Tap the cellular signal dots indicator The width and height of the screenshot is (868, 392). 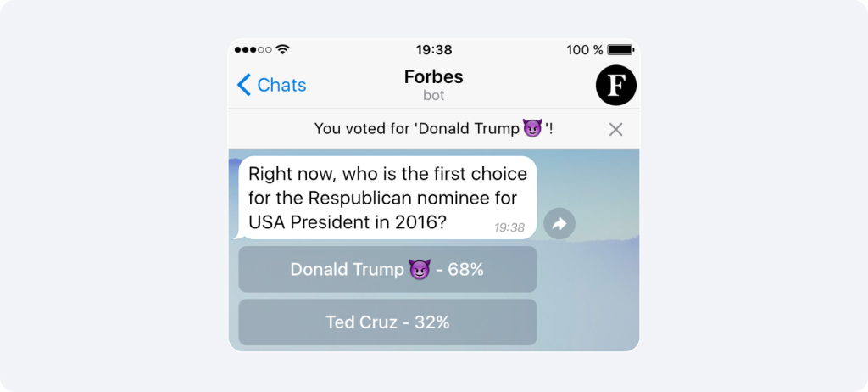pos(253,50)
